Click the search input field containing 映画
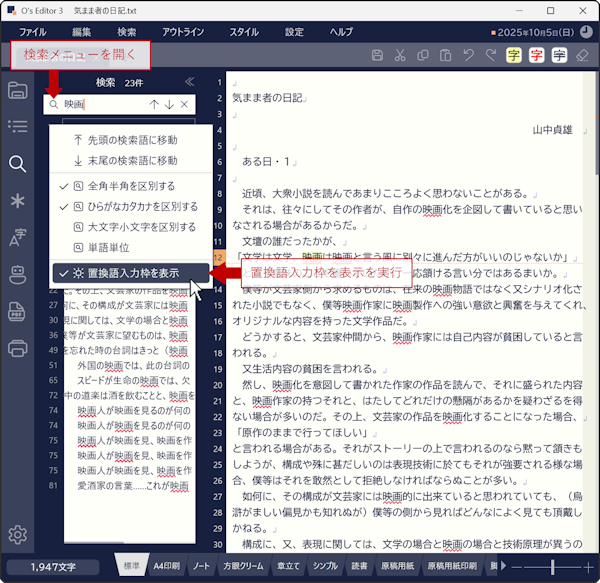The image size is (600, 583). point(100,104)
